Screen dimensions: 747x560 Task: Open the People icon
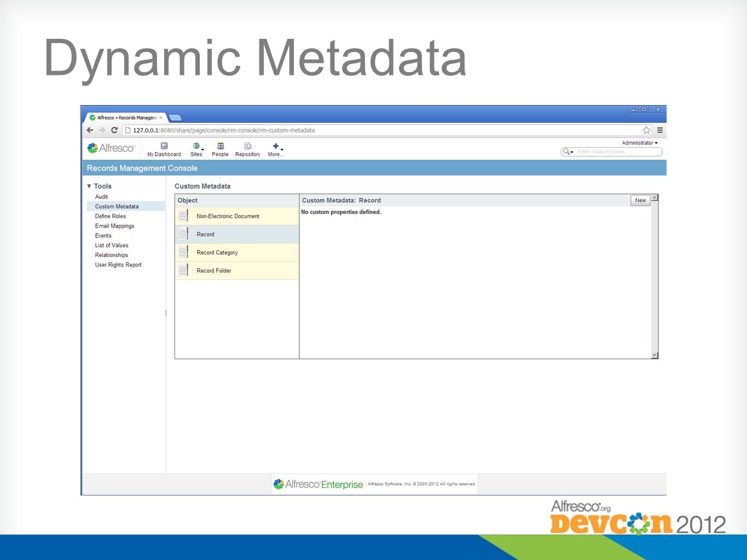pyautogui.click(x=221, y=146)
